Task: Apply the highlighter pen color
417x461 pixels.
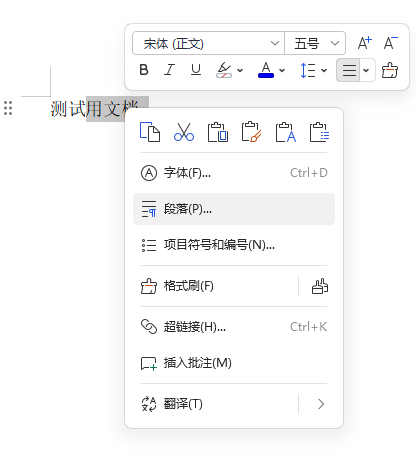Action: [x=224, y=70]
